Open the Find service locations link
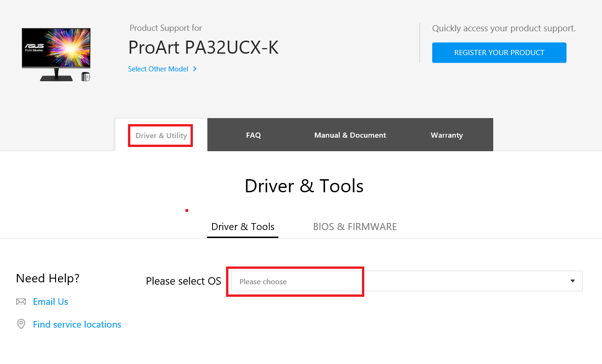Image resolution: width=602 pixels, height=364 pixels. click(77, 324)
